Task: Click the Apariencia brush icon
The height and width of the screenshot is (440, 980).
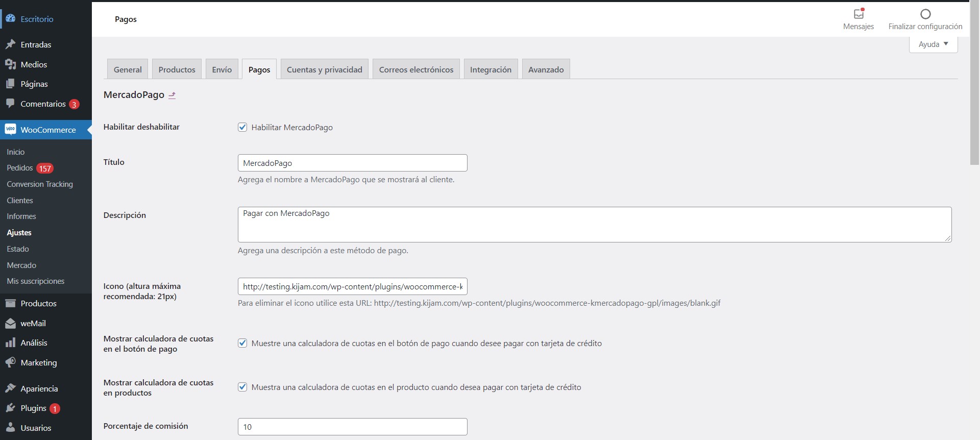Action: click(10, 388)
